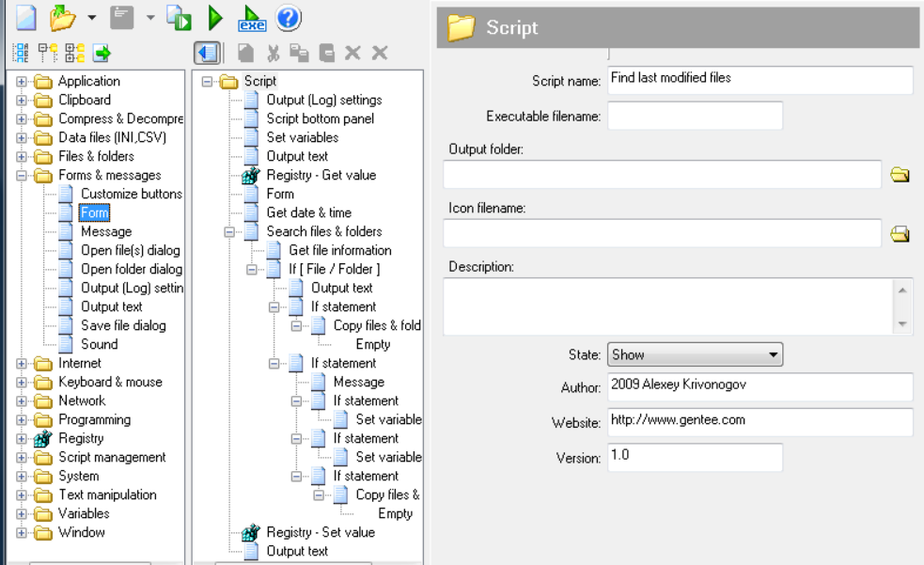Click the Open script folder icon
This screenshot has height=565, width=924.
pyautogui.click(x=62, y=18)
